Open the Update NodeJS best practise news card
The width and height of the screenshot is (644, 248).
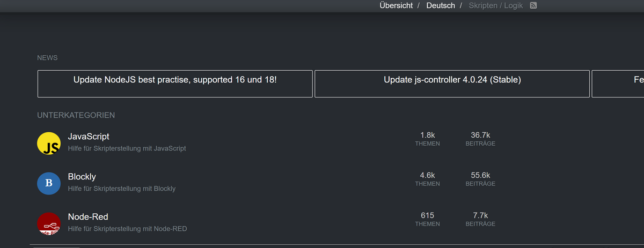175,84
